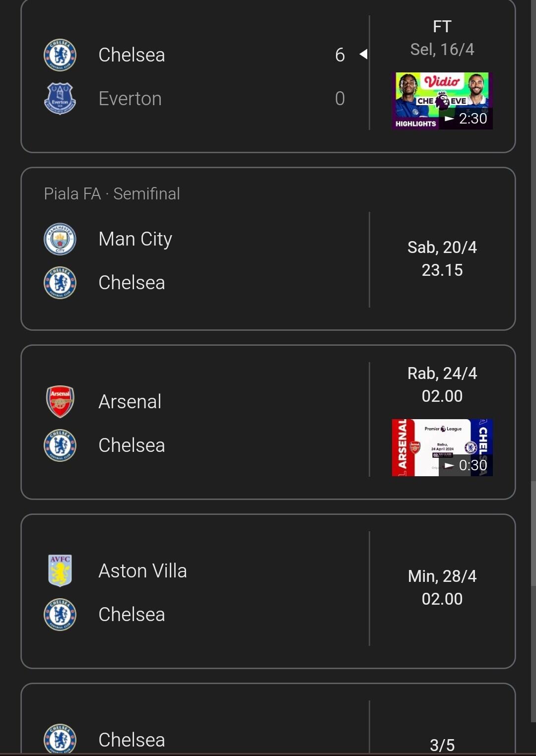Click the FT Sel, 16/4 match status

pos(442,38)
